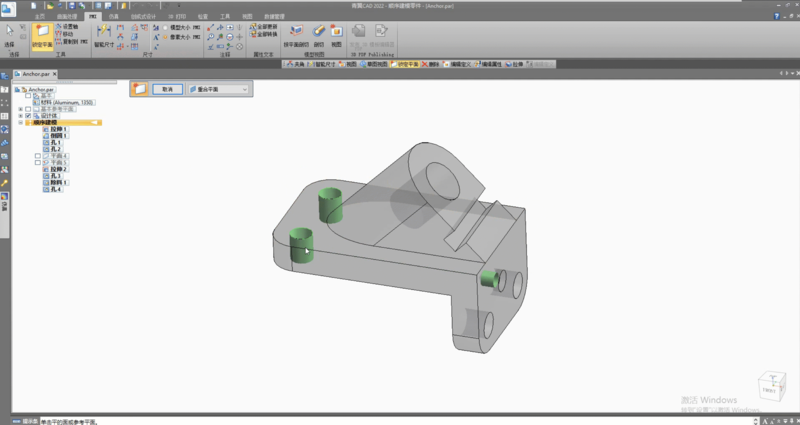The width and height of the screenshot is (800, 425).
Task: Toggle the 设计体 checkbox in tree
Action: 27,115
